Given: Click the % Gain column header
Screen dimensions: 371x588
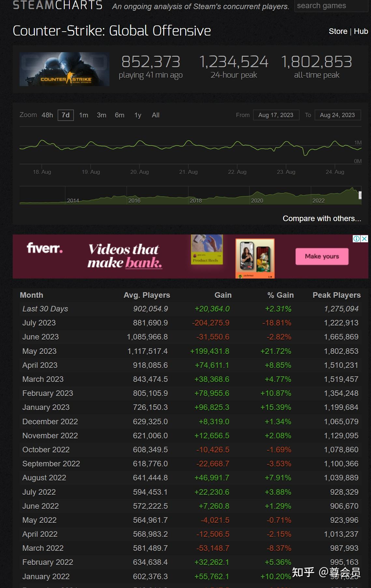Looking at the screenshot, I should click(281, 295).
